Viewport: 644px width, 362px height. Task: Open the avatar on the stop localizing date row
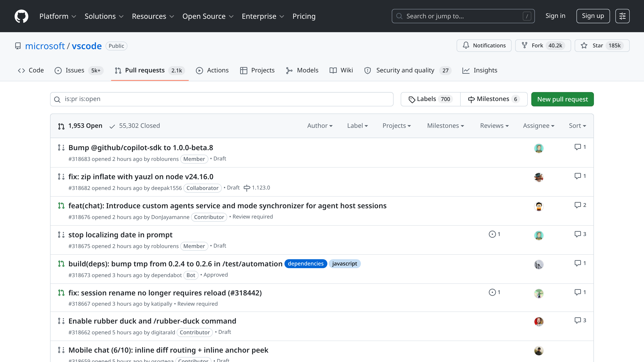[x=539, y=235]
